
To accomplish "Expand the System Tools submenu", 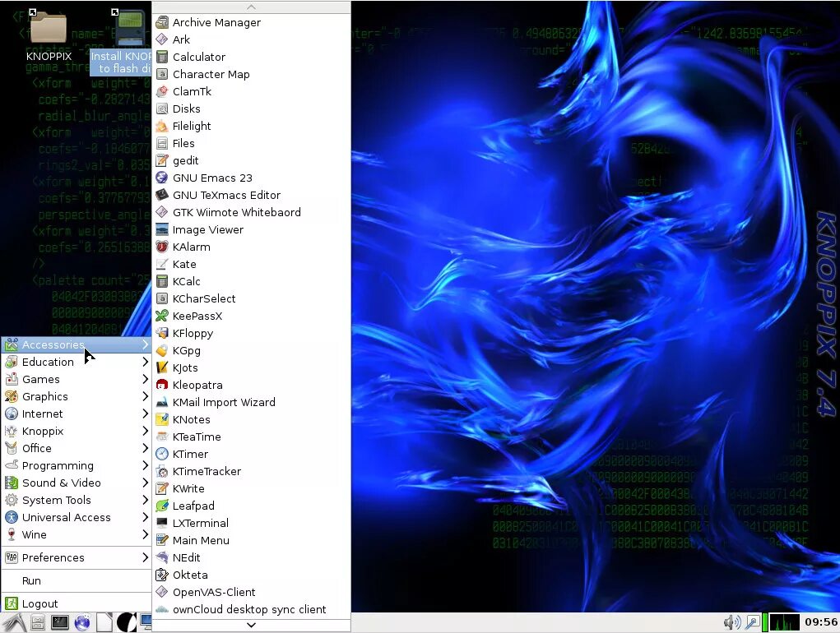I will coord(77,501).
